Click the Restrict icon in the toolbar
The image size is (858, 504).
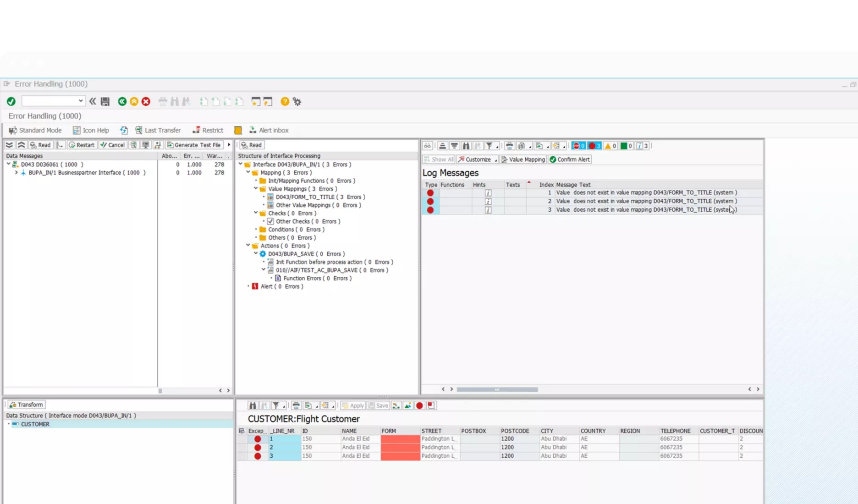pyautogui.click(x=207, y=130)
